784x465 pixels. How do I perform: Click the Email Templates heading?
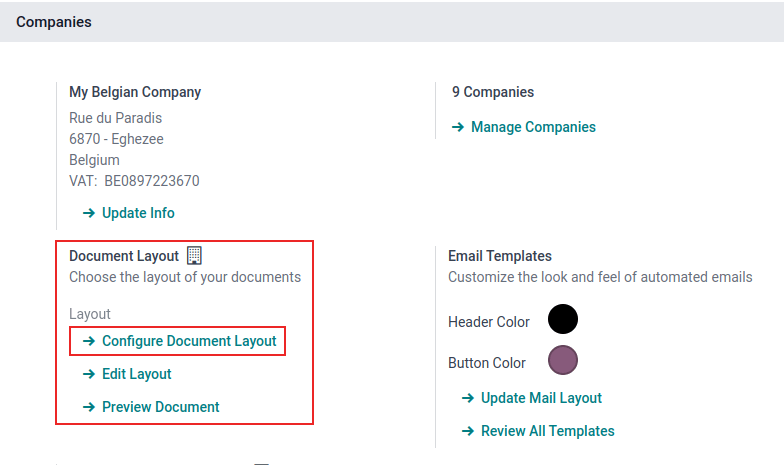tap(500, 256)
